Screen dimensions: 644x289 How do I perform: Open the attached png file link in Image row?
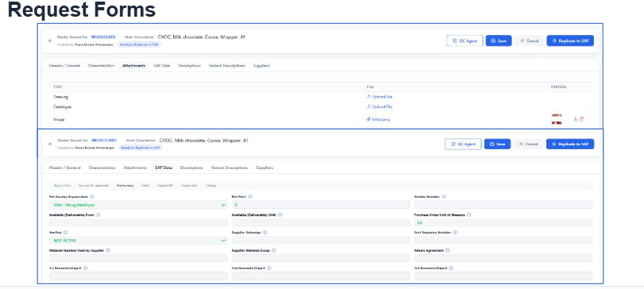click(378, 119)
